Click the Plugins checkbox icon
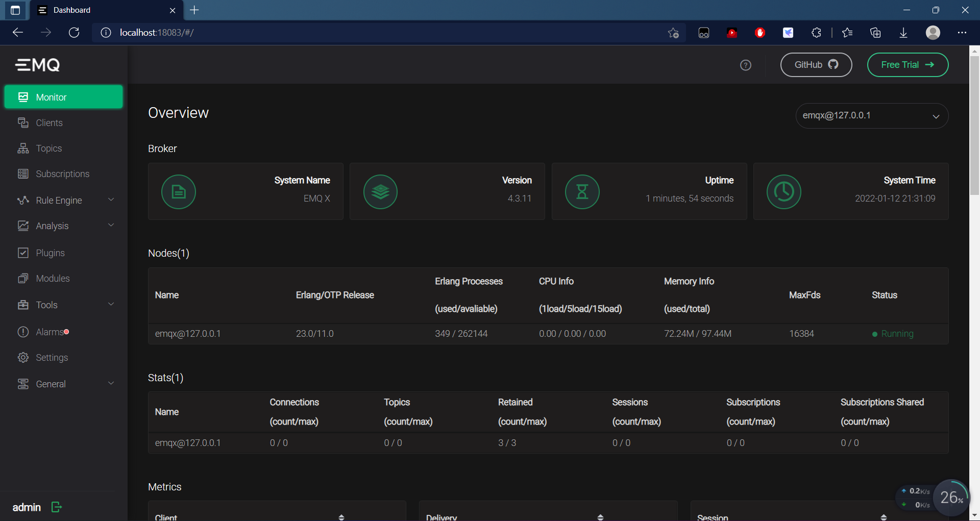Viewport: 980px width, 521px height. [23, 253]
